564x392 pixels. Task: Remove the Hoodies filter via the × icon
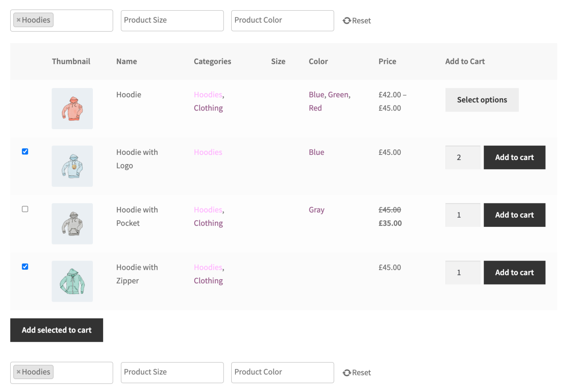(x=18, y=20)
